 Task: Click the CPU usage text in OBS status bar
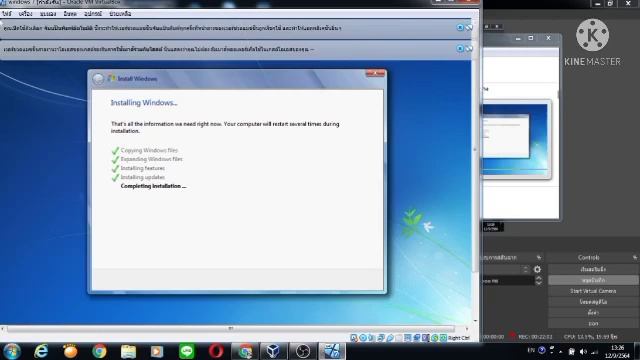pos(591,337)
